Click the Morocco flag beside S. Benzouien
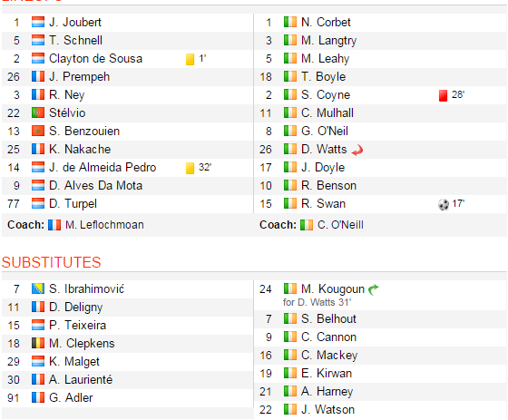Viewport: 508px width, 420px height. pos(38,131)
